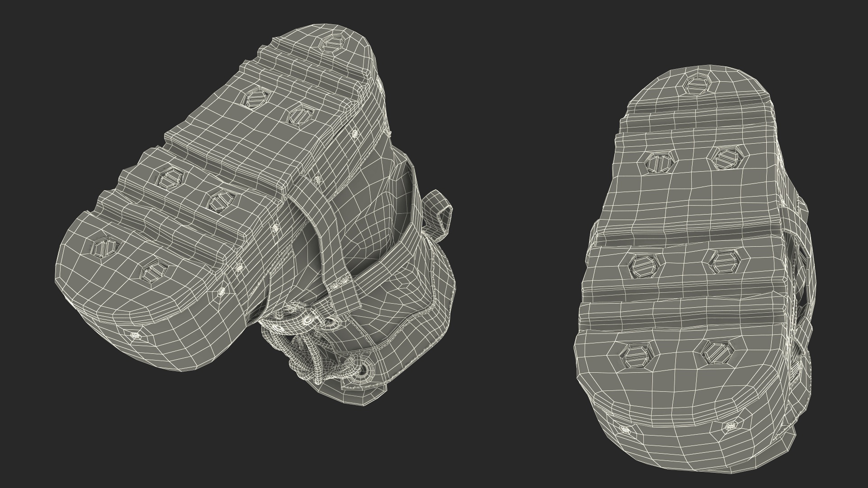The width and height of the screenshot is (868, 488).
Task: Select heel-most left hex stud on left boot sole
Action: [105, 248]
